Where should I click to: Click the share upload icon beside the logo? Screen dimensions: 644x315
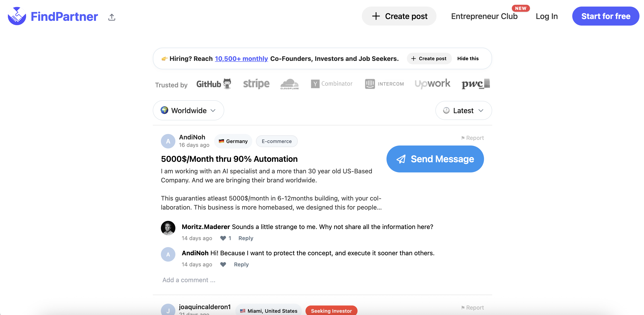click(x=112, y=17)
